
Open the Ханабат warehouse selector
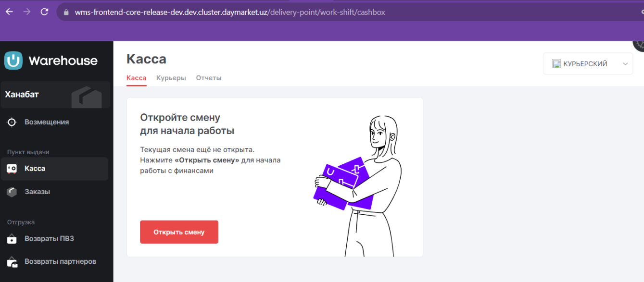(55, 95)
